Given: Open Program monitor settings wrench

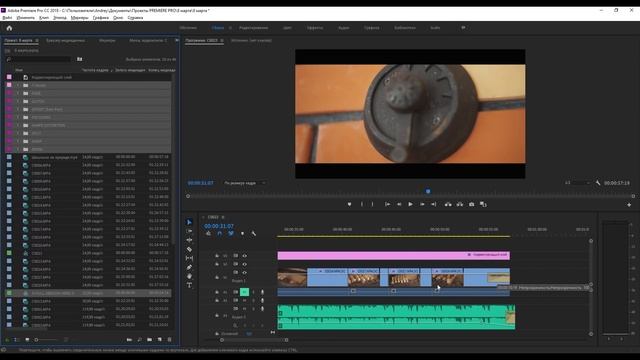Looking at the screenshot, I should 598,183.
